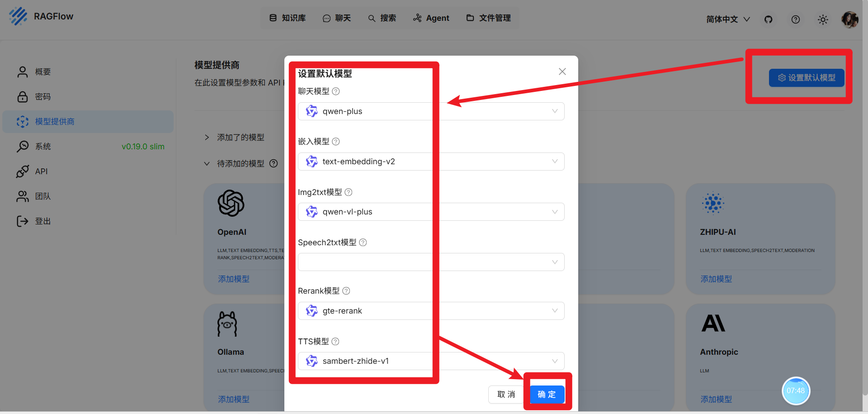This screenshot has width=868, height=414.
Task: Open the Rerank模型 dropdown showing gte-rerank
Action: point(431,311)
